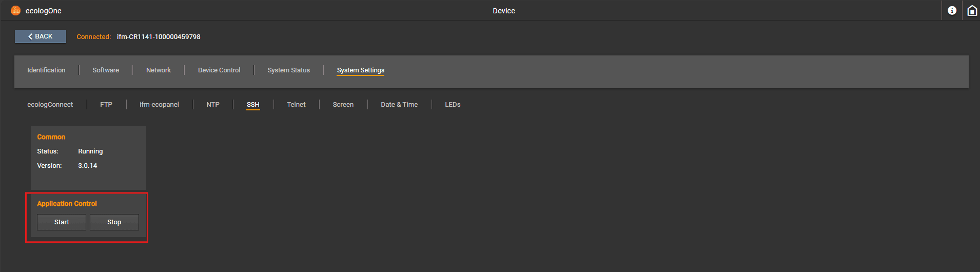Start the SSH application

tap(62, 222)
